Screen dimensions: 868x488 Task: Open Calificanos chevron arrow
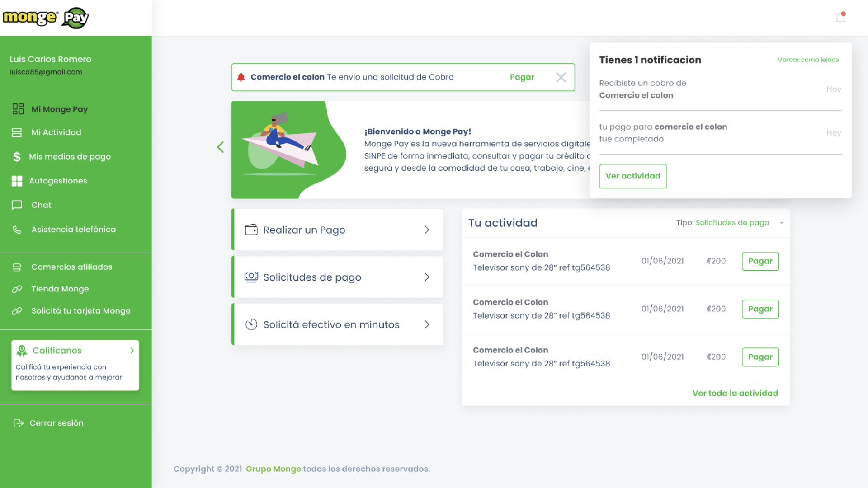132,351
